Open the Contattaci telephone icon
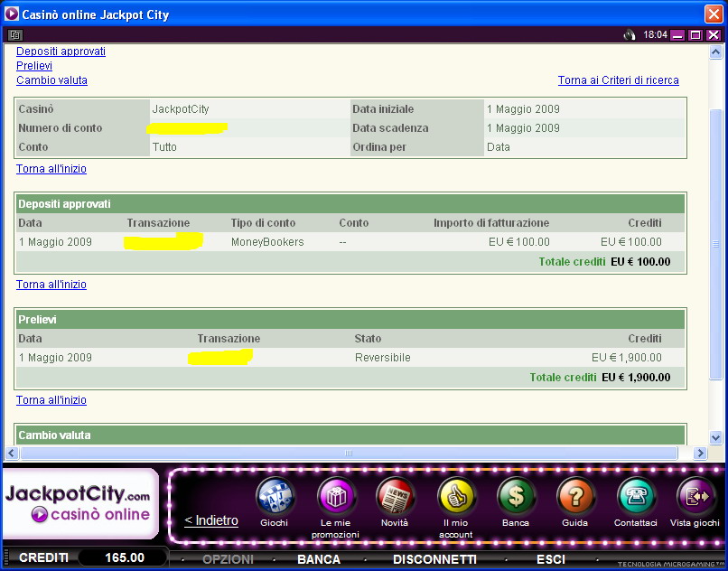This screenshot has width=728, height=571. 636,497
